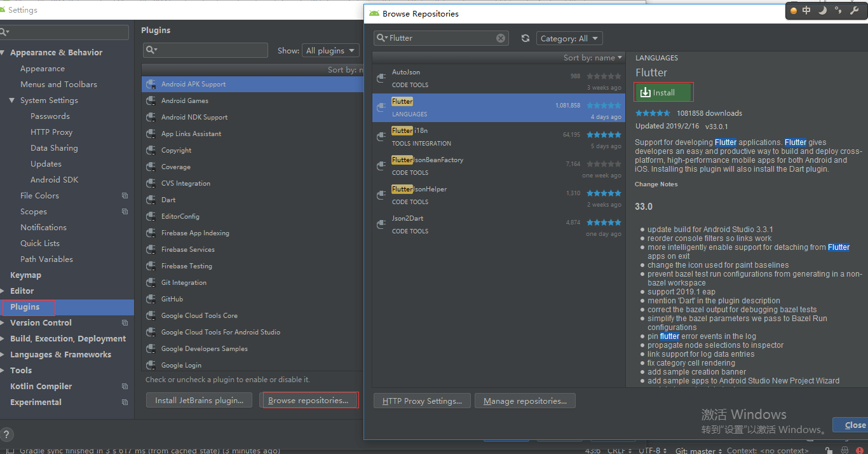Open the Show: All plugins dropdown
The width and height of the screenshot is (868, 454).
[x=330, y=50]
